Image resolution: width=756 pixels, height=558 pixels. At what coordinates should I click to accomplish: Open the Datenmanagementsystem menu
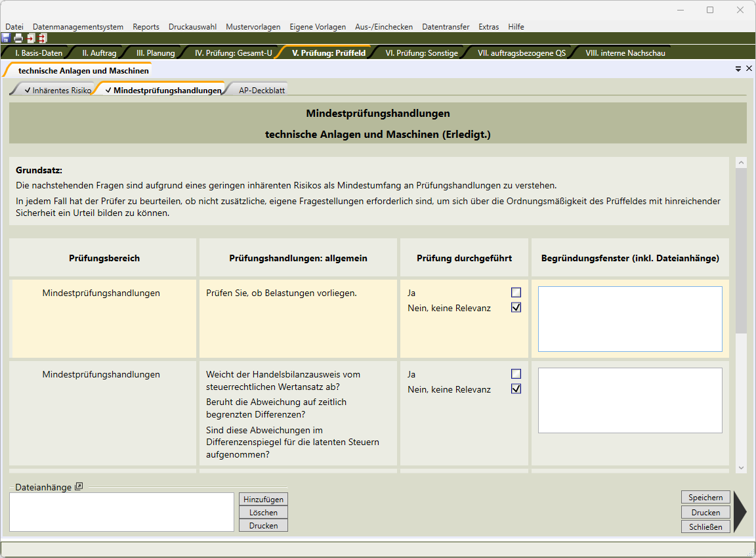(x=78, y=27)
